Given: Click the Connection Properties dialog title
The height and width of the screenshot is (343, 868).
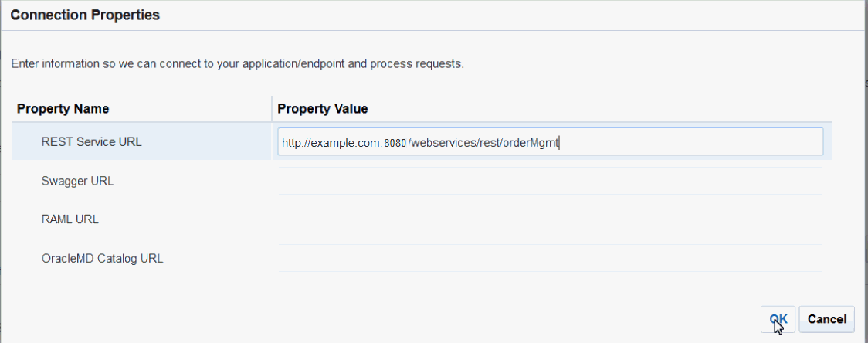Looking at the screenshot, I should coord(85,15).
